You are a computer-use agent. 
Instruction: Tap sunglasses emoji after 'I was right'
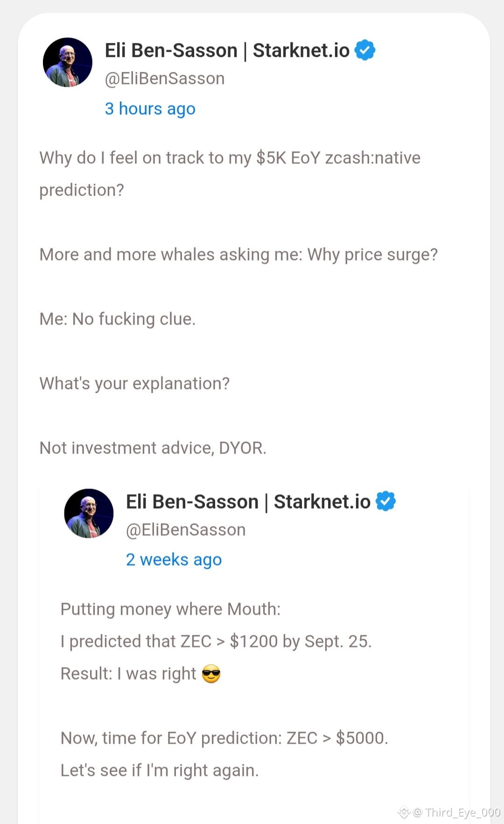pos(211,674)
